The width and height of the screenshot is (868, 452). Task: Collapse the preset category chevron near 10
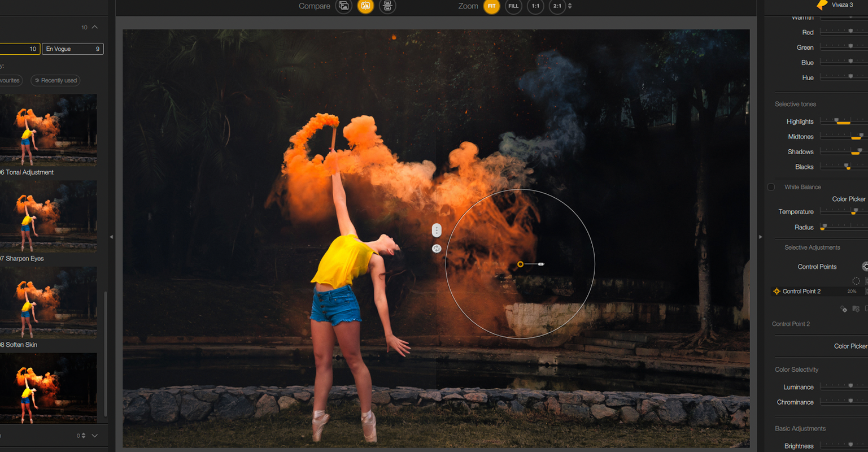coord(95,27)
